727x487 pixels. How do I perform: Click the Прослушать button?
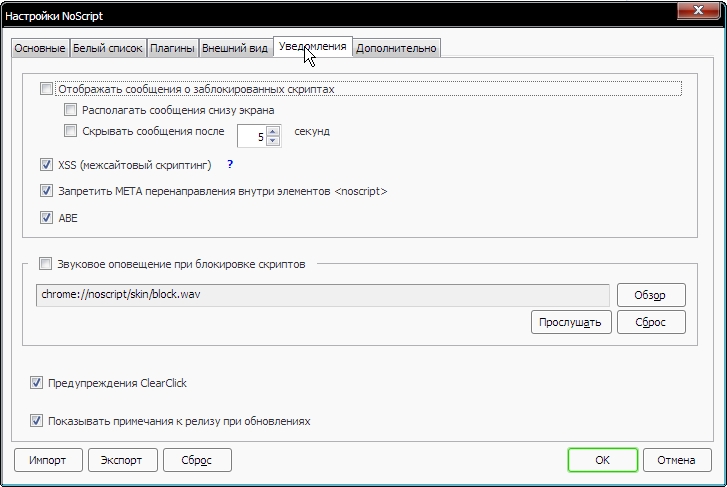[571, 322]
